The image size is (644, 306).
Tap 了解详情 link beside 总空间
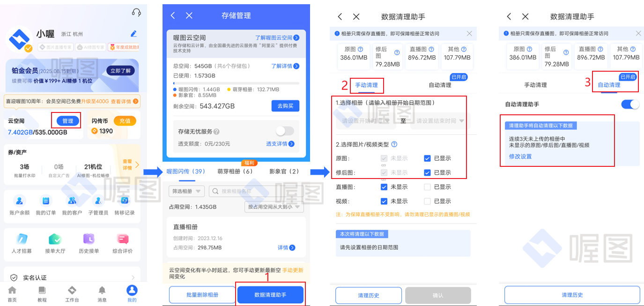click(285, 66)
